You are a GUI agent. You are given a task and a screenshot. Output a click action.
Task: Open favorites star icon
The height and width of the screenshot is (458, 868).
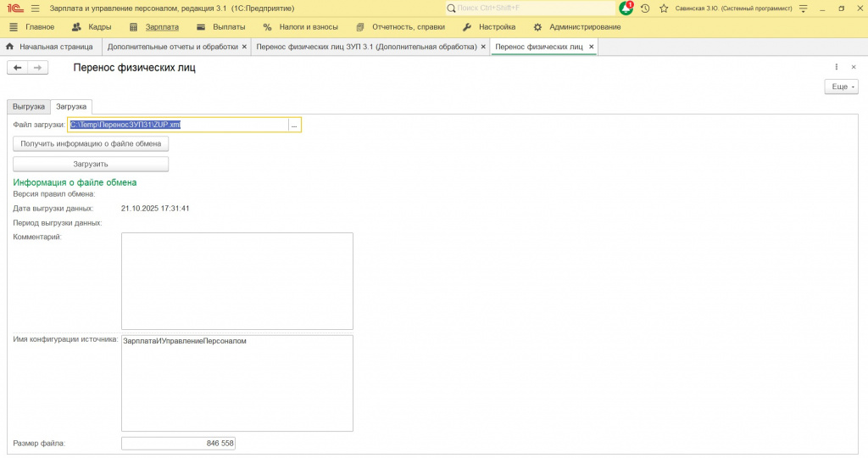[664, 8]
